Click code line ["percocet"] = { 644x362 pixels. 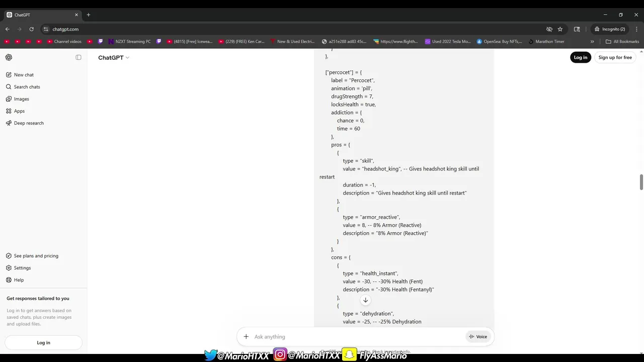344,72
